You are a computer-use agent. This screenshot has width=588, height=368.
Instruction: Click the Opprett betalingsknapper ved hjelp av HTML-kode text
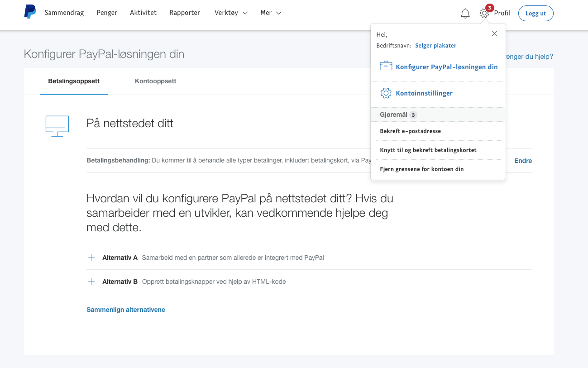[x=214, y=282]
